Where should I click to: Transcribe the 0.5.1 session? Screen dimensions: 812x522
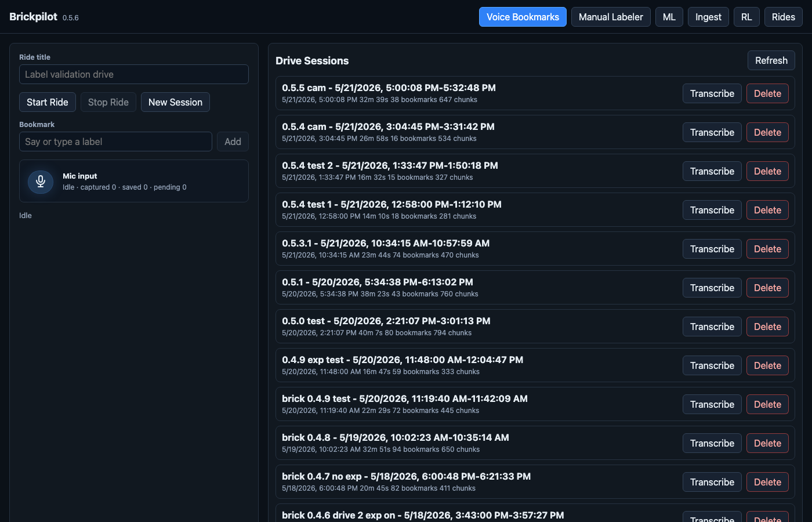click(712, 288)
